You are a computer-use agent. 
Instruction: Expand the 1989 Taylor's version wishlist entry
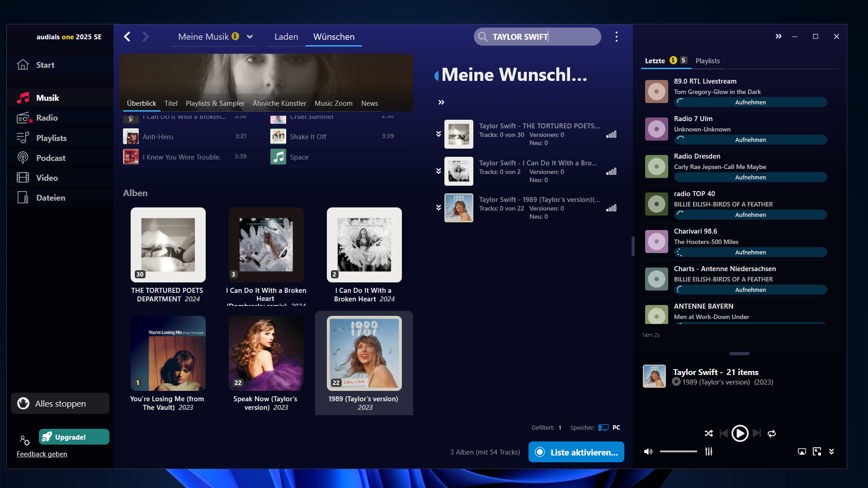click(x=438, y=208)
